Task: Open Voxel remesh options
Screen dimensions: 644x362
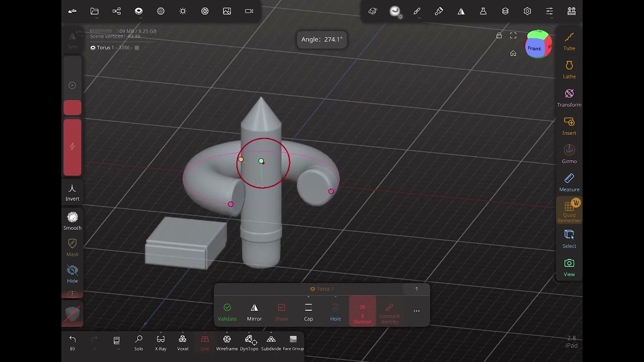Action: 183,342
